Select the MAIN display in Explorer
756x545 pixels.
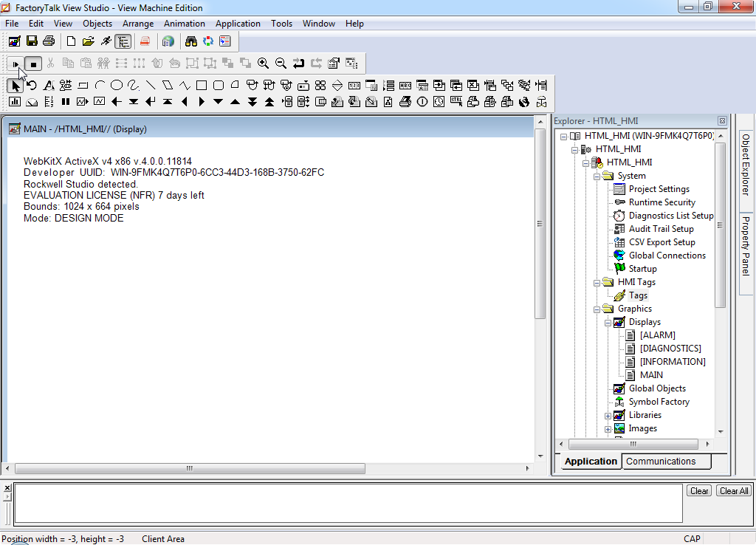point(651,375)
